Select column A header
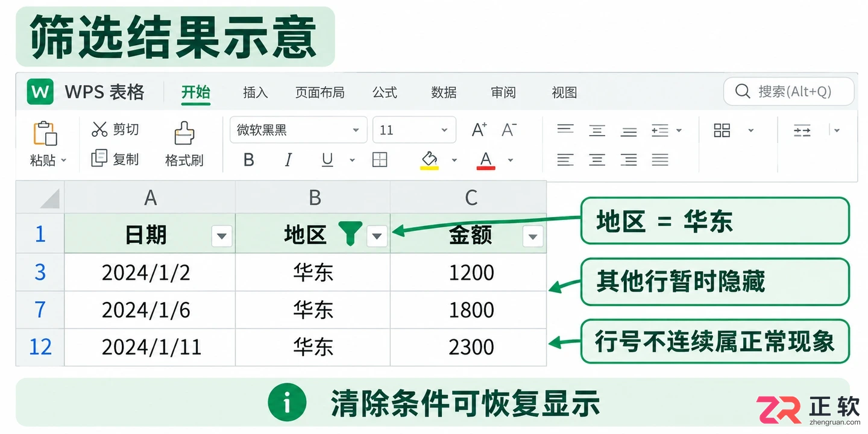Image resolution: width=868 pixels, height=434 pixels. 150,197
